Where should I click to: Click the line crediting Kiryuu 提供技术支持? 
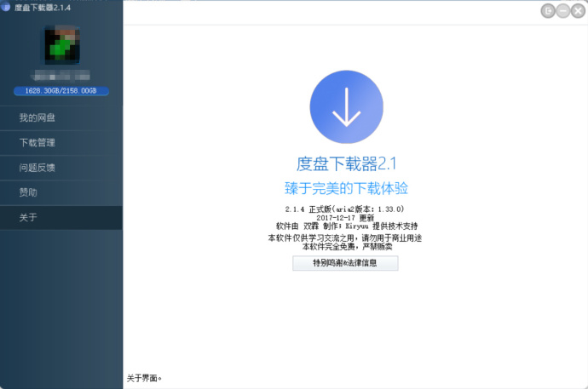[347, 226]
